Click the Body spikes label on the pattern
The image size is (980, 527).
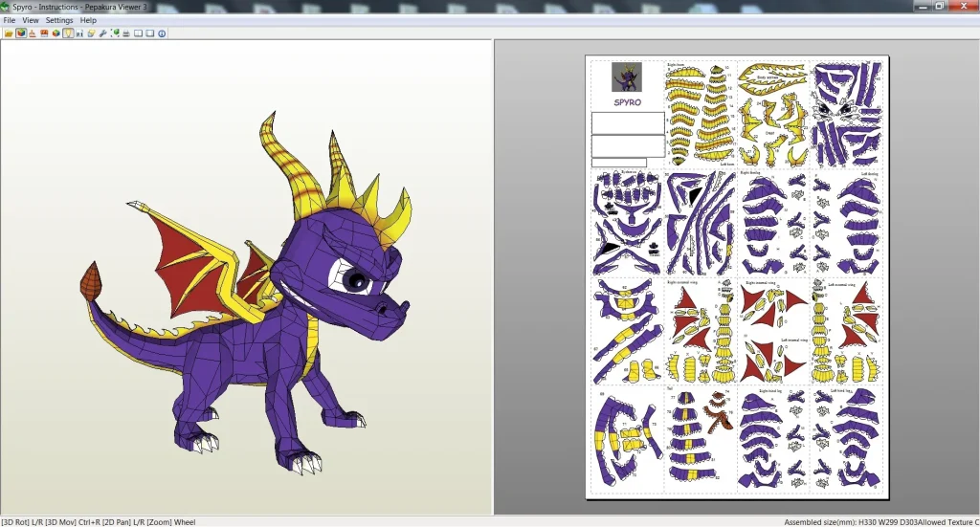[768, 77]
